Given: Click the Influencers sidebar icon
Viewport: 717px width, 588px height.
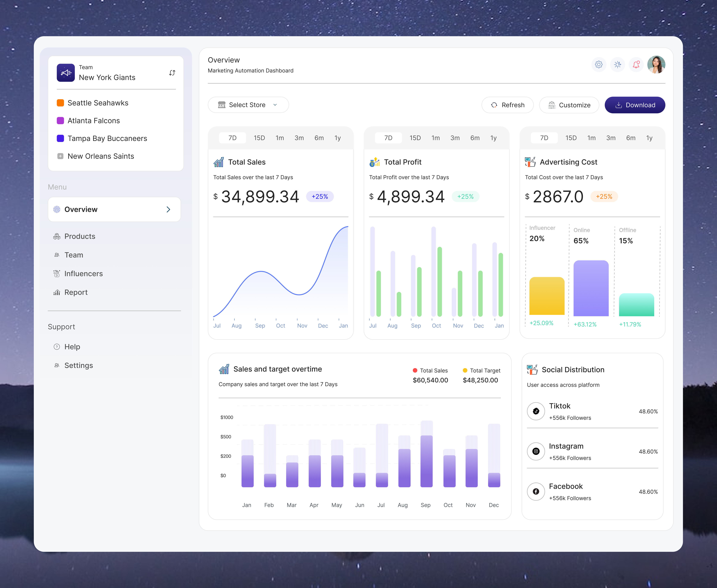Looking at the screenshot, I should [57, 274].
